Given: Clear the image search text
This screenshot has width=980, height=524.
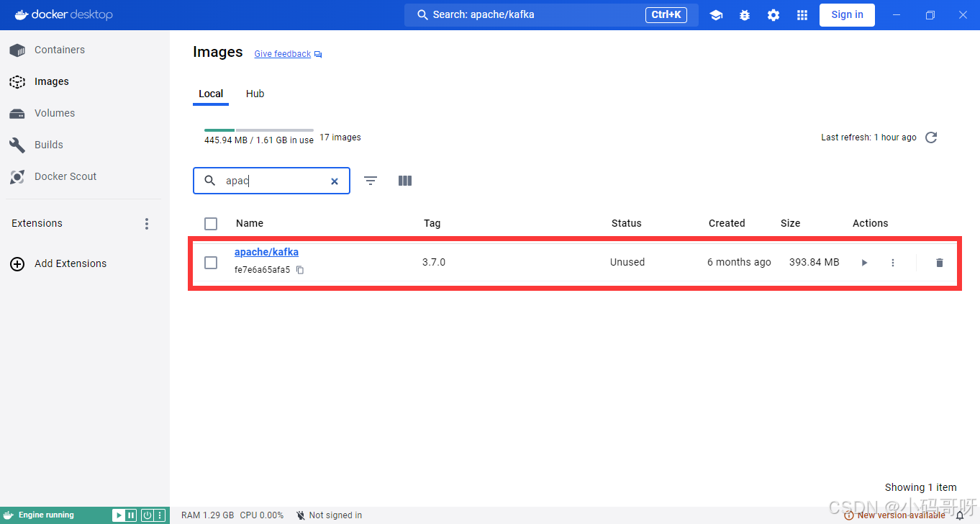Looking at the screenshot, I should (335, 181).
